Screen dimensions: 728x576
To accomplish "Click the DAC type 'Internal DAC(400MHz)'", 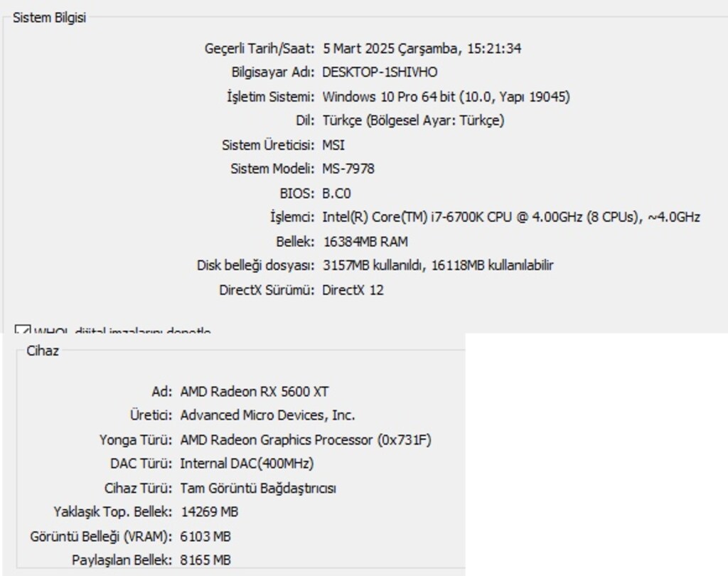I will tap(247, 464).
